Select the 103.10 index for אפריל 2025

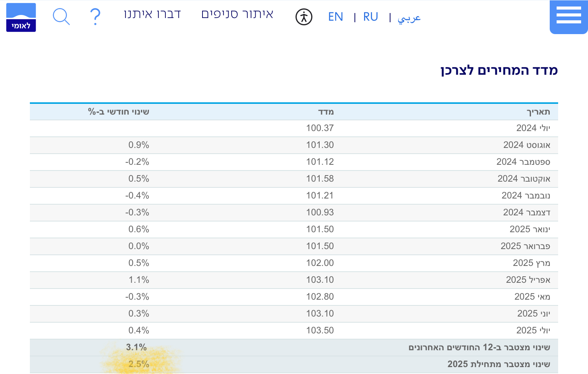coord(320,280)
